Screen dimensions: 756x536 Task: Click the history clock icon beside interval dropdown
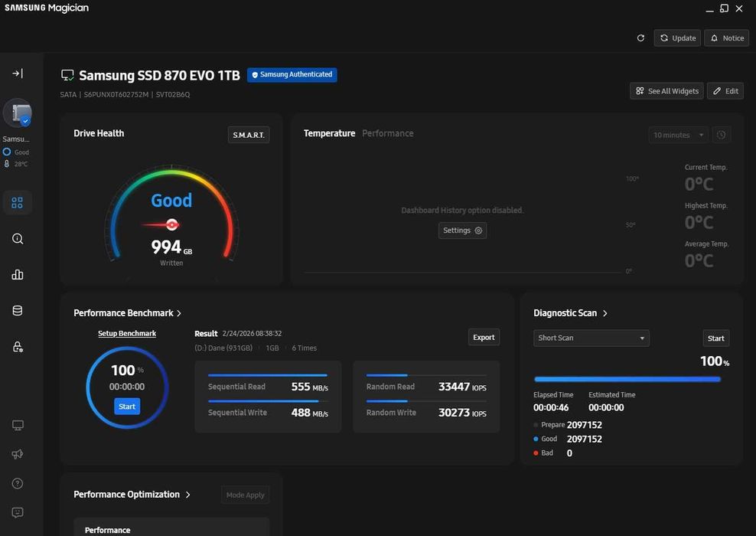(721, 135)
